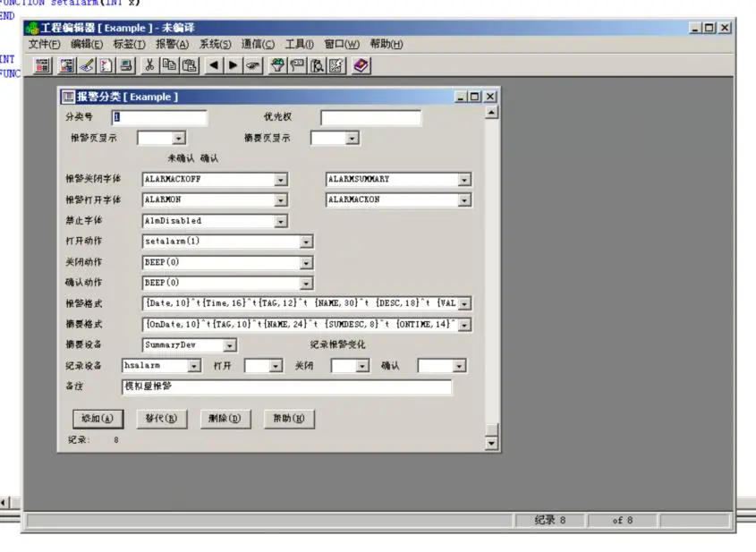Expand the 打开 record change dropdown
The image size is (756, 552).
276,366
